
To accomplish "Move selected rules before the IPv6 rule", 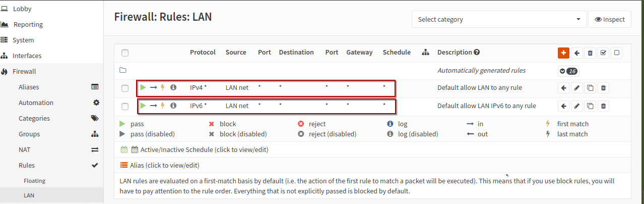I will tap(564, 106).
